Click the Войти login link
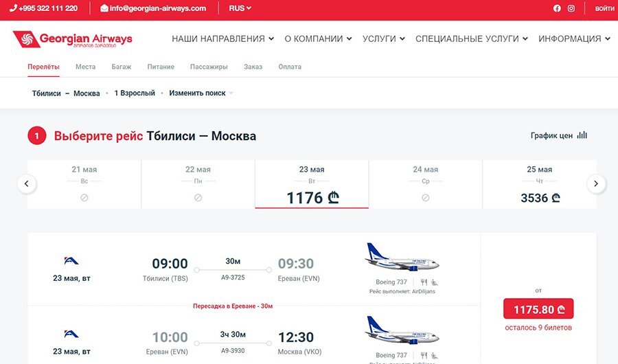 coord(604,8)
